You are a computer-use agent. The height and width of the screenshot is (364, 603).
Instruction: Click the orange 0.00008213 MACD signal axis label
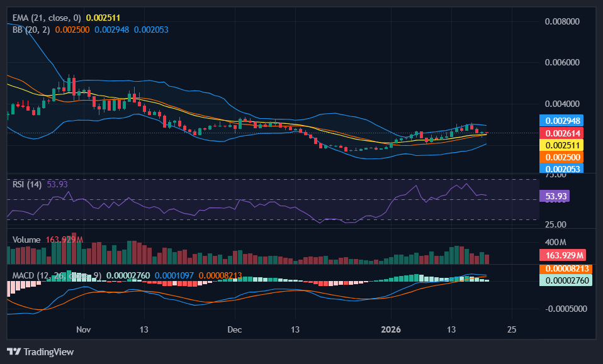coord(563,269)
